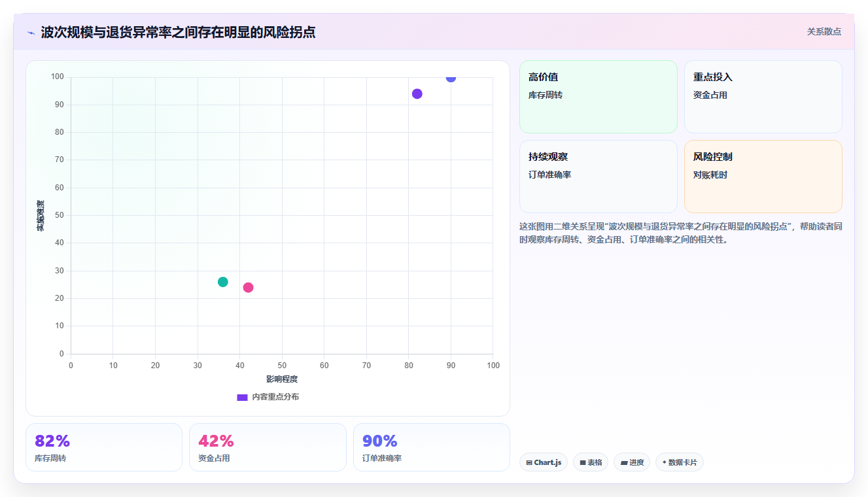This screenshot has width=868, height=497.
Task: Open the 风险控制 对账耗时 card
Action: 763,177
